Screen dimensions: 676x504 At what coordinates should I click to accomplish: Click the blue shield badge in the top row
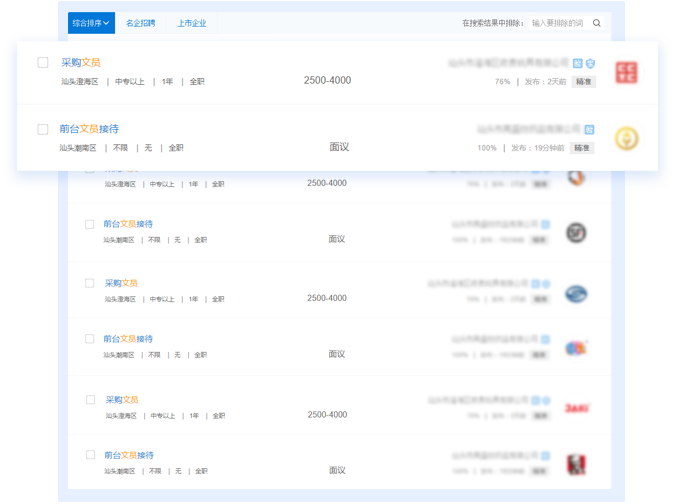pos(590,62)
